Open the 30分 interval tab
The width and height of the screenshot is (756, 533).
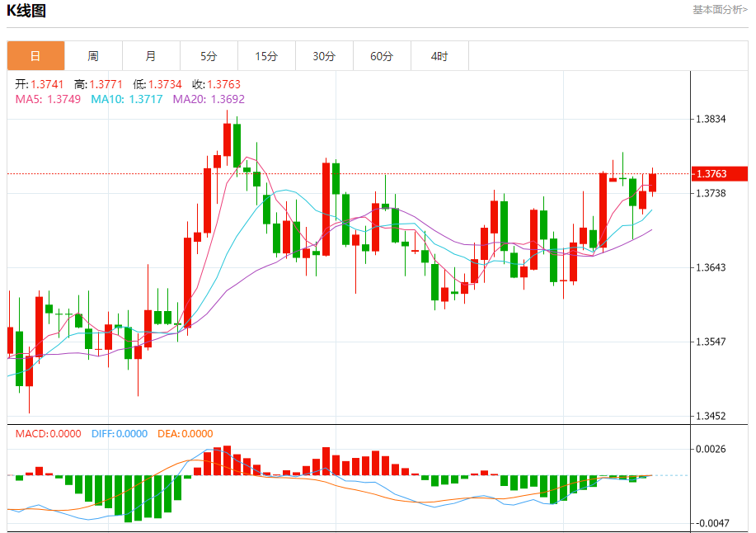[325, 56]
